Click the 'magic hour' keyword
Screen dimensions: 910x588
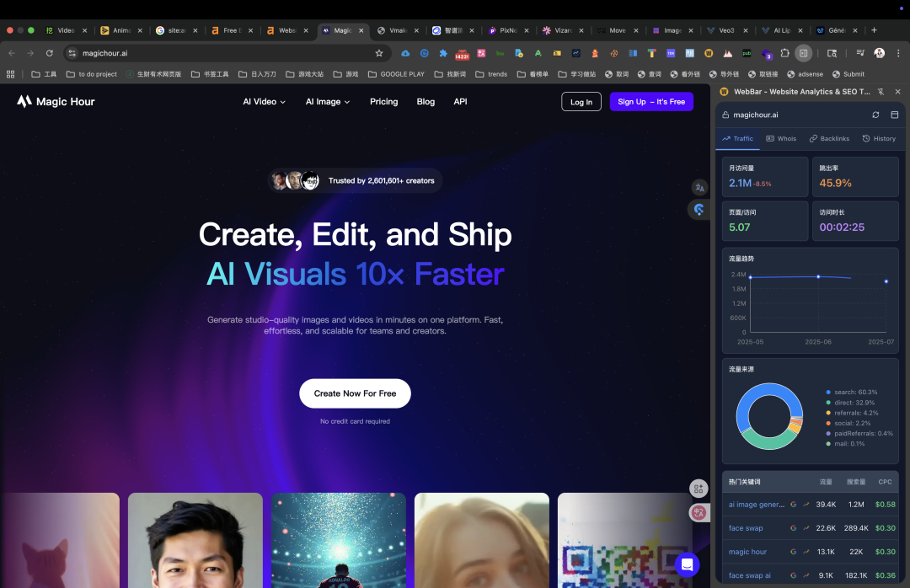747,552
